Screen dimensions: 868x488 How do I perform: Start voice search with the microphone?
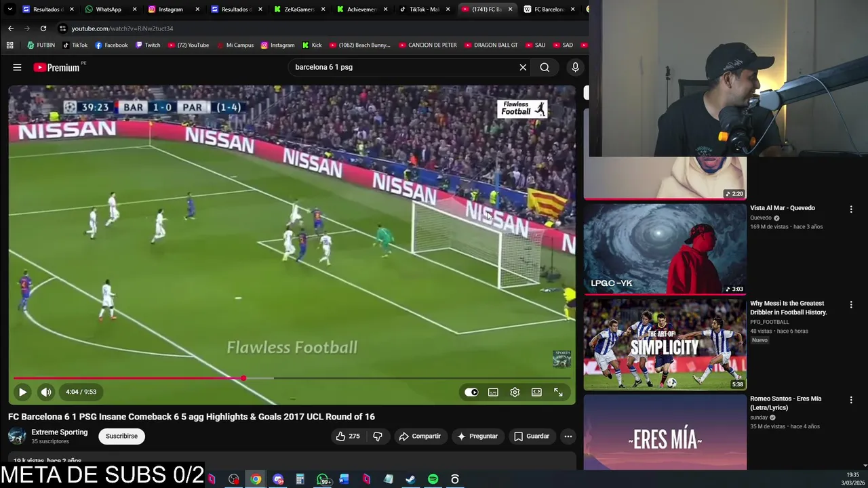pyautogui.click(x=575, y=67)
